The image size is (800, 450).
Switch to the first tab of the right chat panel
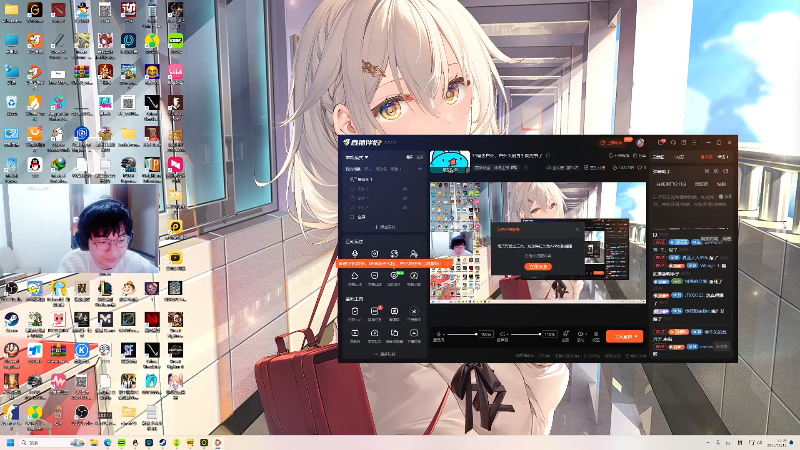point(659,157)
